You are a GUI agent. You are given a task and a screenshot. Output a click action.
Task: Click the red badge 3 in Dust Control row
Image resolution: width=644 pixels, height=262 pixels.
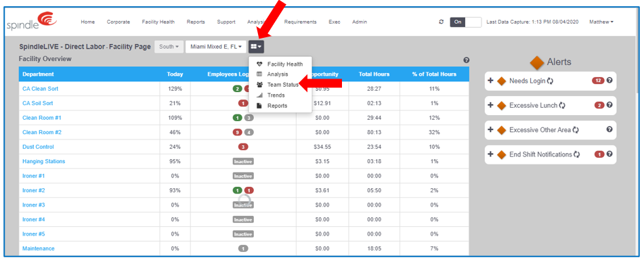coord(243,147)
